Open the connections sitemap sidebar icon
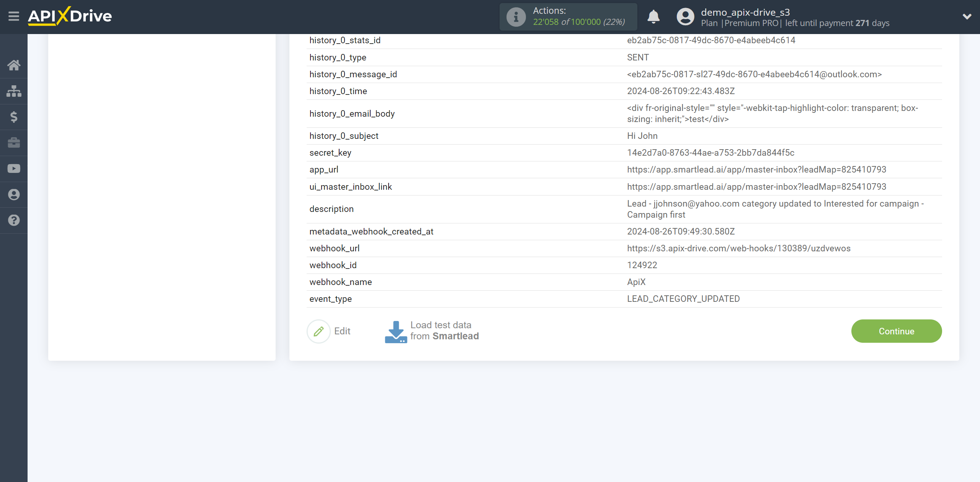The width and height of the screenshot is (980, 482). click(x=14, y=91)
